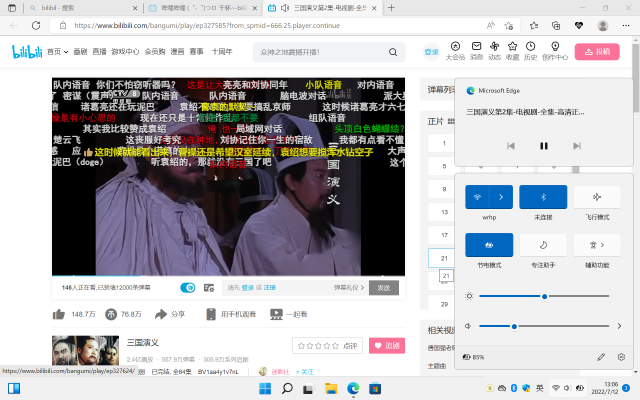Open File Explorer on taskbar
This screenshot has height=400, width=640.
coord(331,388)
